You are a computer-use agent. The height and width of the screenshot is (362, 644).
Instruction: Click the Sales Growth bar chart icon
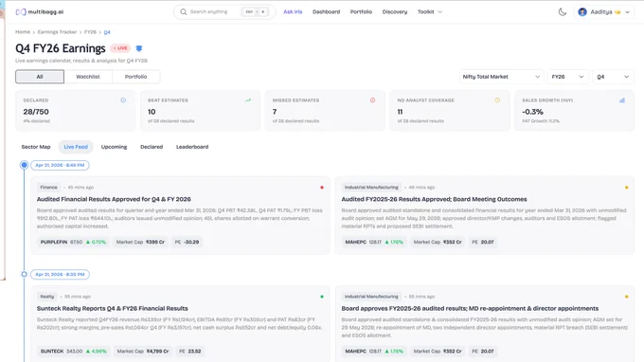pos(622,100)
